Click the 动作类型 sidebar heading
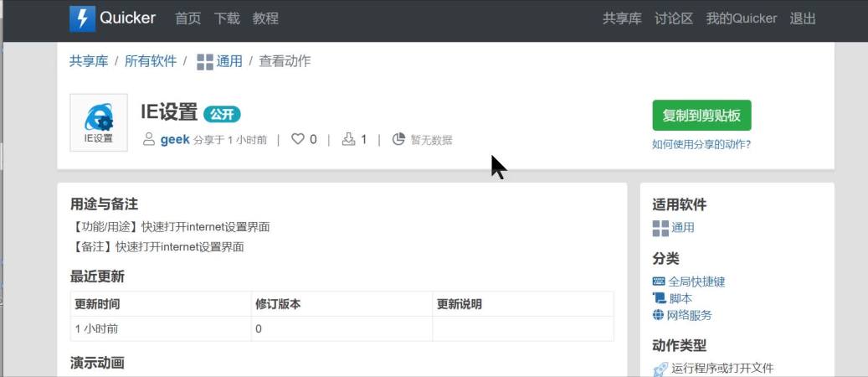Viewport: 868px width, 377px height. [679, 345]
